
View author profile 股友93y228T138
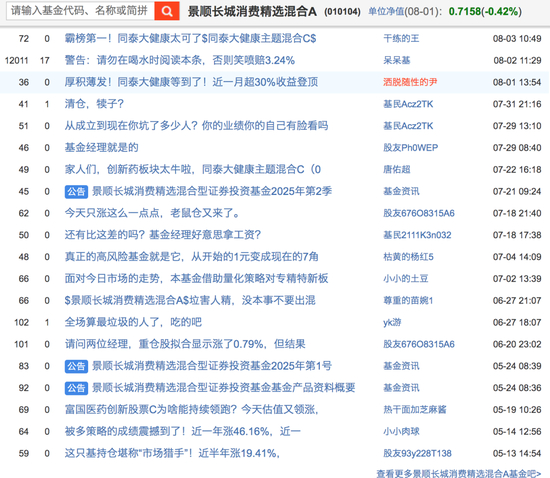click(x=417, y=453)
